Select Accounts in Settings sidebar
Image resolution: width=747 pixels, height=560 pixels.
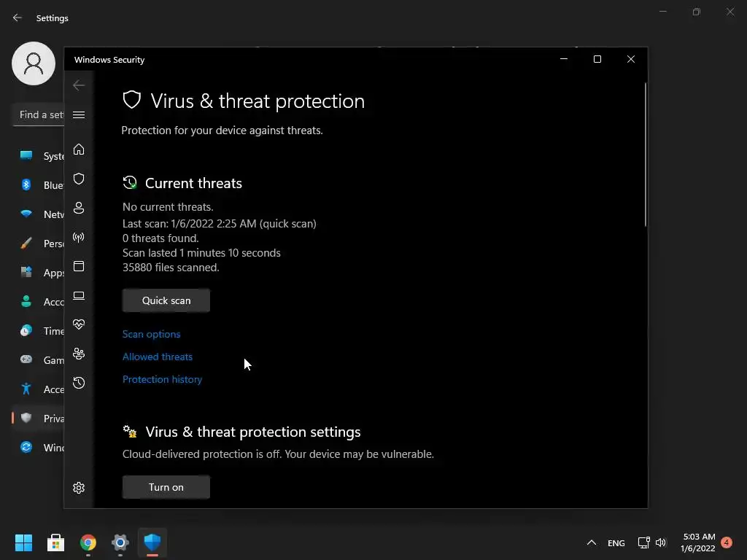tap(39, 302)
